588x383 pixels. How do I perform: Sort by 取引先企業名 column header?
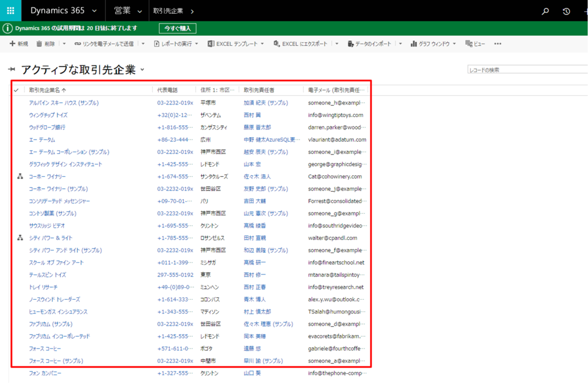point(47,90)
